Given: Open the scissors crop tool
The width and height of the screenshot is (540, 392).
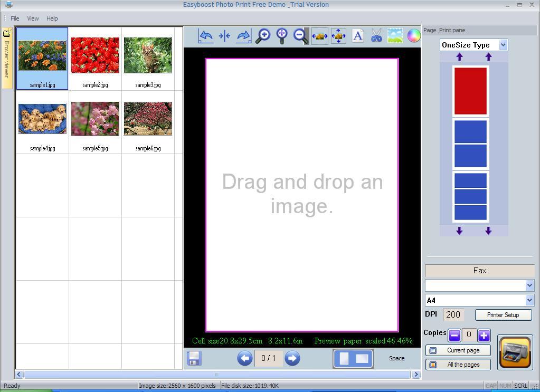Looking at the screenshot, I should [x=376, y=35].
